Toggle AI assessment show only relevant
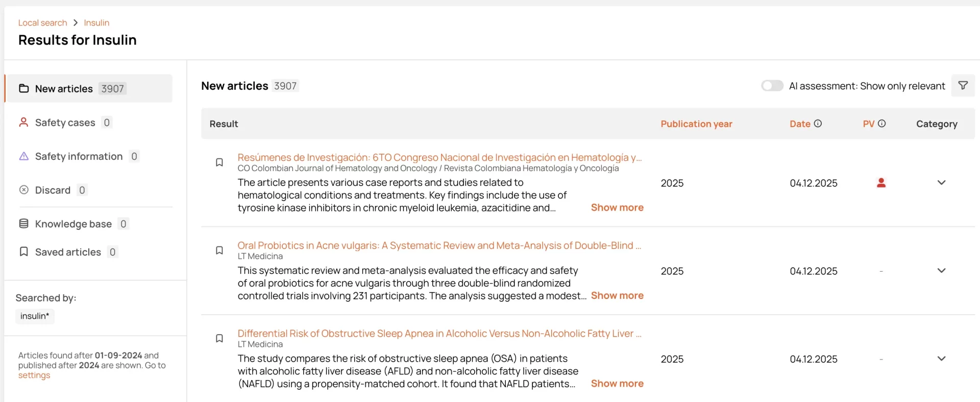 772,86
